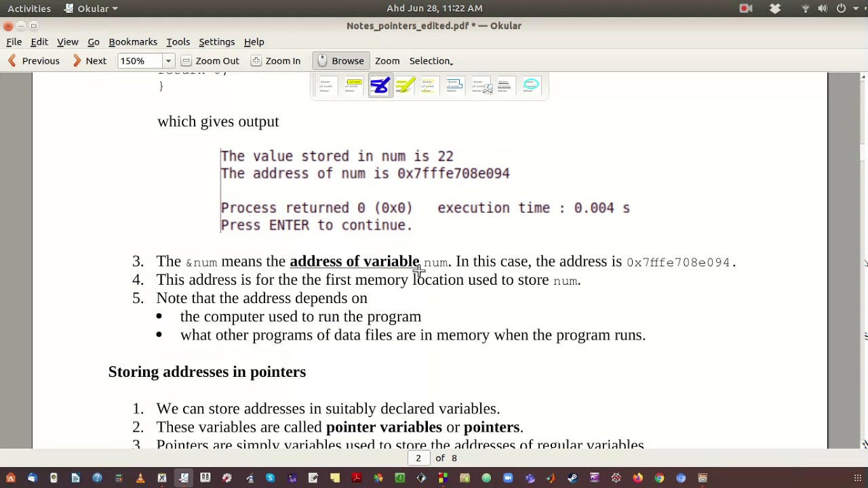Open Firefox from the taskbar
Image resolution: width=868 pixels, height=488 pixels.
(637, 478)
